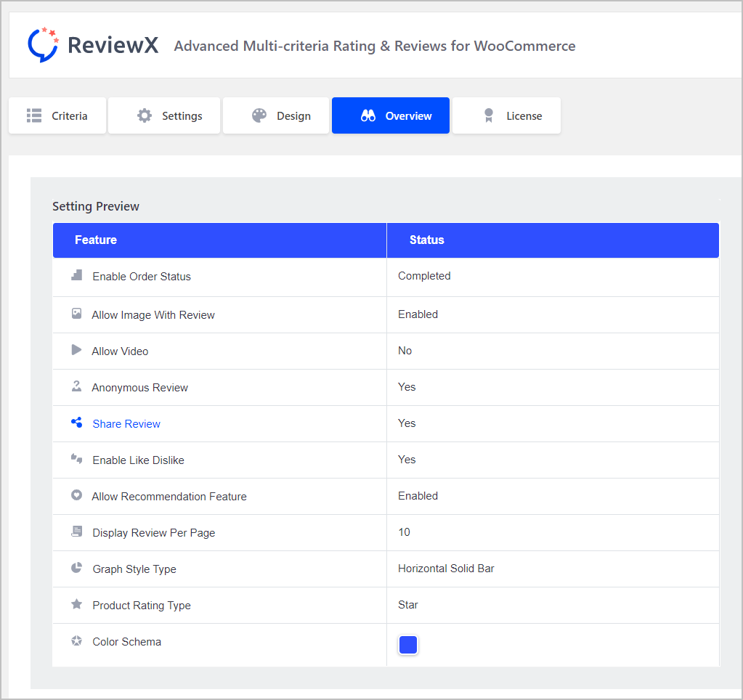Switch to the Settings tab

(164, 116)
